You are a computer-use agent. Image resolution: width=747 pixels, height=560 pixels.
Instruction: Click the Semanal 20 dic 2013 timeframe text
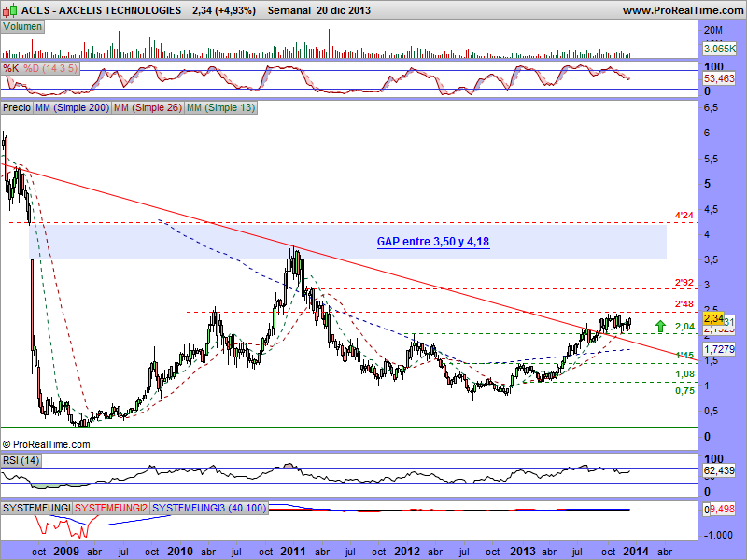point(318,10)
